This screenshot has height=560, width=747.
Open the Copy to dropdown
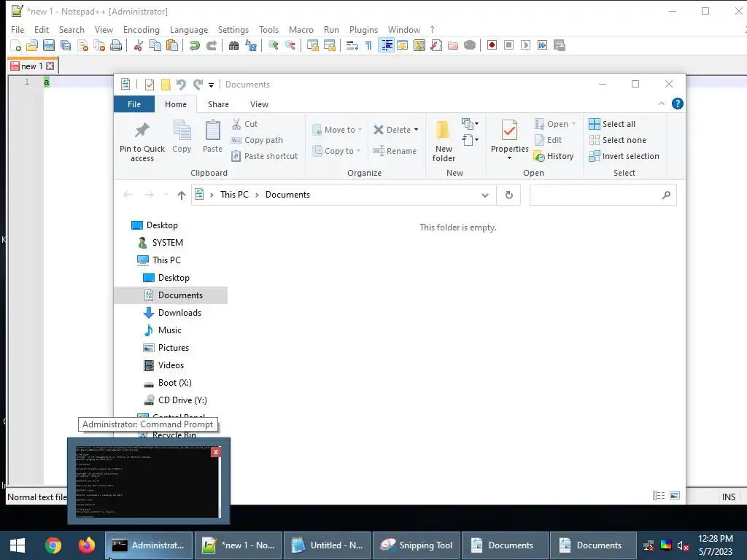[336, 151]
